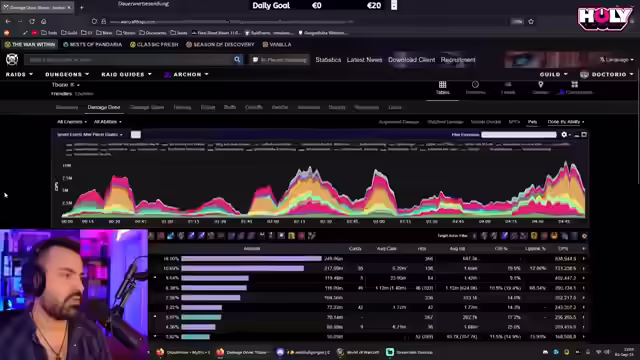Click the top 249.06m purple damage bar
The width and height of the screenshot is (640, 360).
coord(251,258)
